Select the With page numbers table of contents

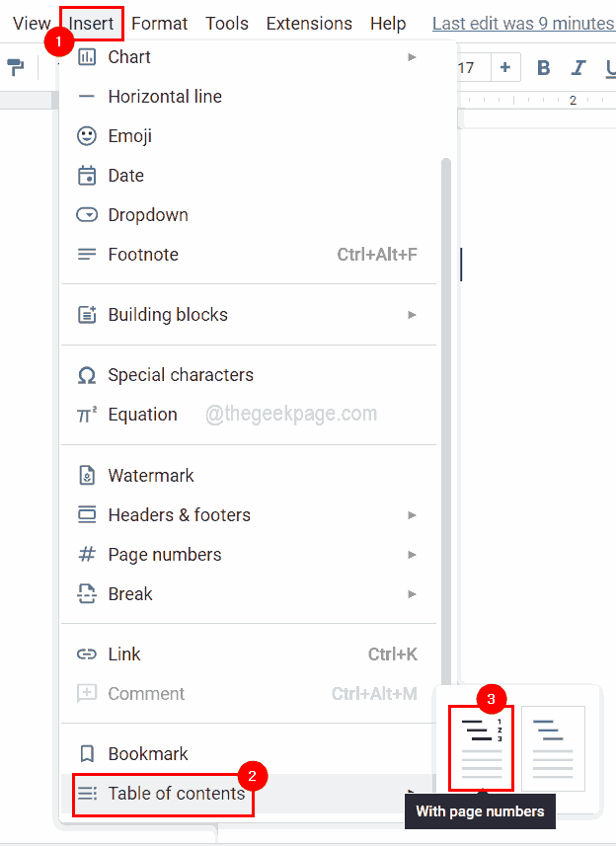click(x=481, y=748)
